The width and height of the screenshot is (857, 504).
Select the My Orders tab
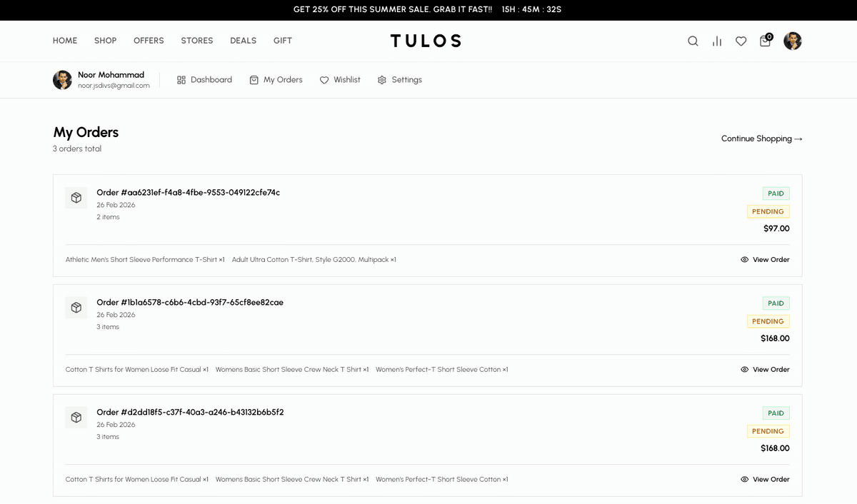point(276,80)
